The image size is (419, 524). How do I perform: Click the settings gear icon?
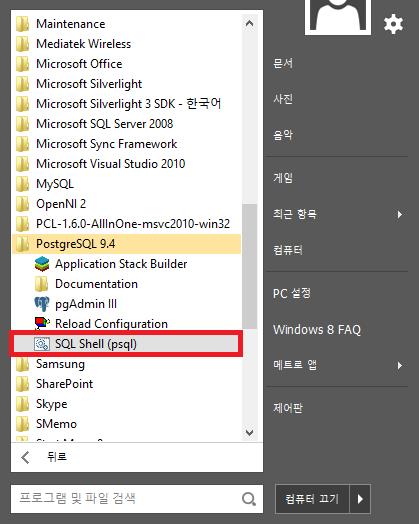coord(393,24)
